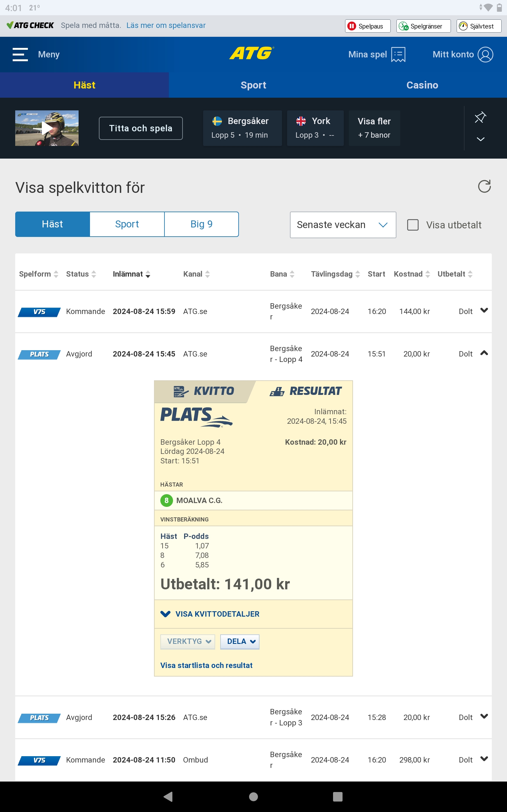Refresh the receipts list
Viewport: 507px width, 812px height.
click(484, 187)
